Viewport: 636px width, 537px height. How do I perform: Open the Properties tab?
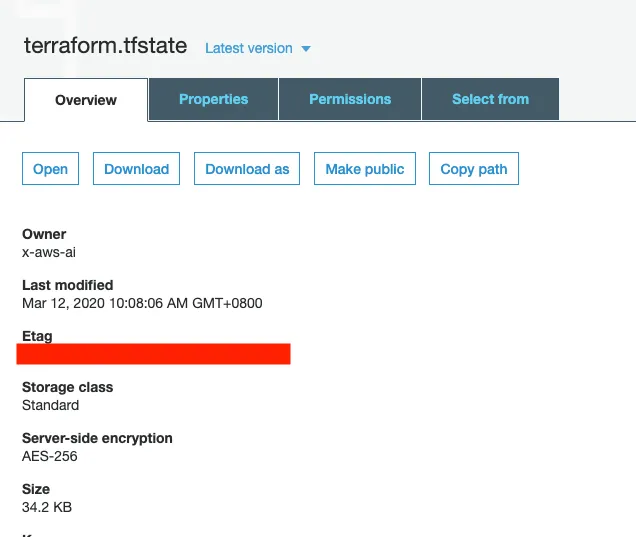(213, 99)
